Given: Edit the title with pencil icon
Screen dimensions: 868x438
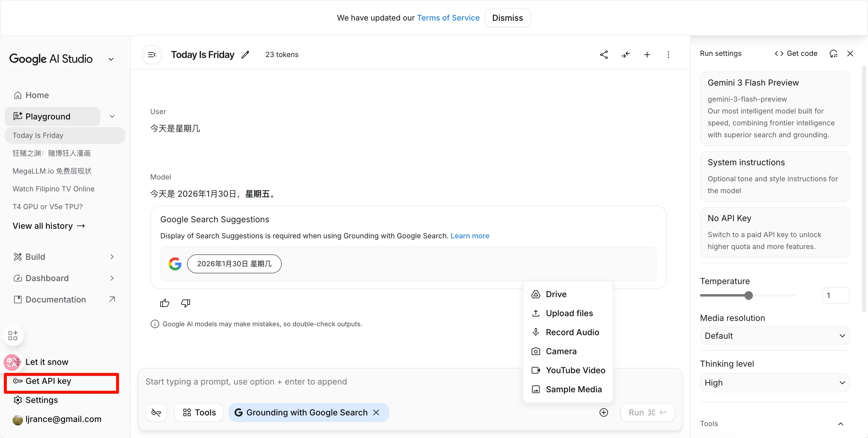Looking at the screenshot, I should tap(245, 55).
